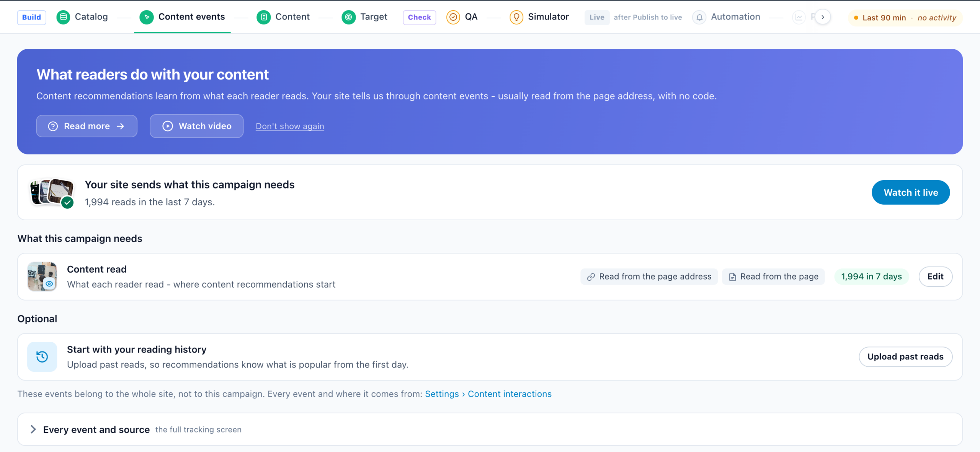
Task: Click the Build stage badge
Action: point(31,17)
